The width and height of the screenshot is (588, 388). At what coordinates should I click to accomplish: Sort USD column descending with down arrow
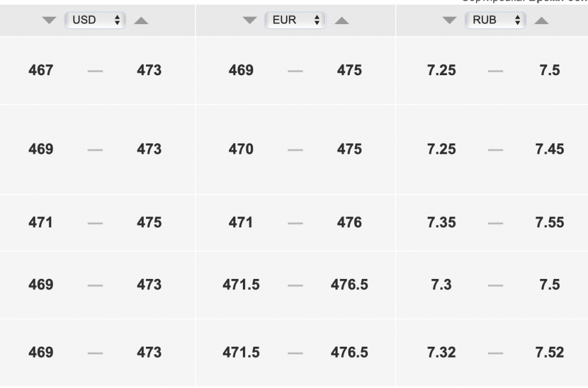tap(50, 21)
